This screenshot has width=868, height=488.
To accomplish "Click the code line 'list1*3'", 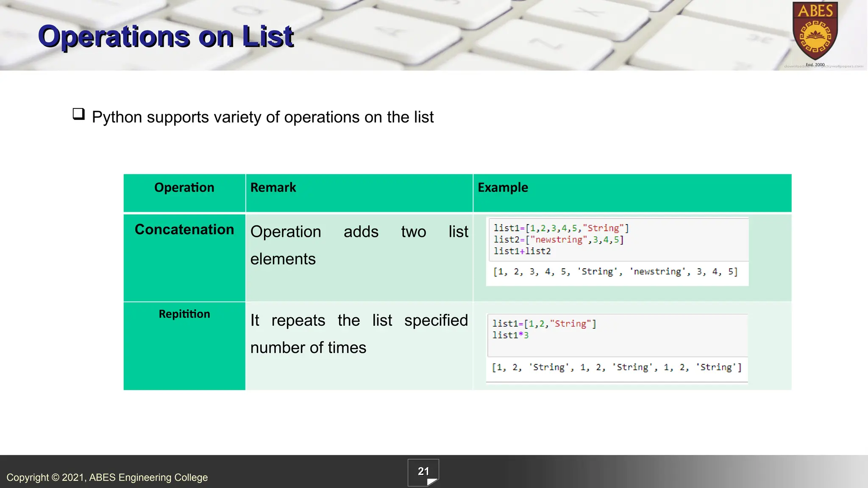I will tap(510, 335).
